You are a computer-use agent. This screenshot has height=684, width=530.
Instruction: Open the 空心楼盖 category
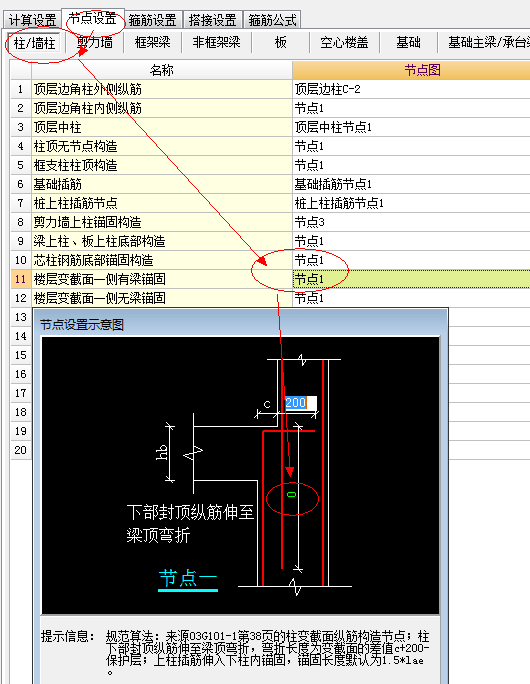(x=344, y=43)
